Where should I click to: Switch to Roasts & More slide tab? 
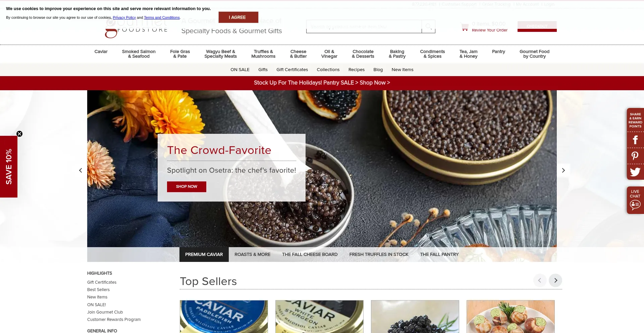pyautogui.click(x=252, y=255)
